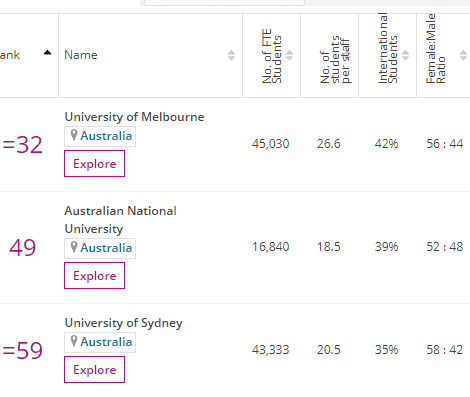The image size is (470, 397).
Task: Click Female:Male Ratio column header
Action: point(436,48)
